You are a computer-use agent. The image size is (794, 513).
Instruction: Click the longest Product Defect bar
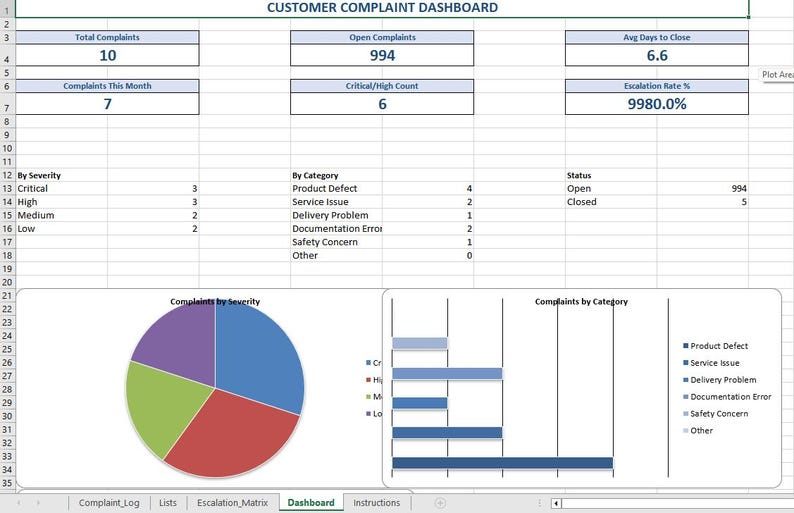502,463
